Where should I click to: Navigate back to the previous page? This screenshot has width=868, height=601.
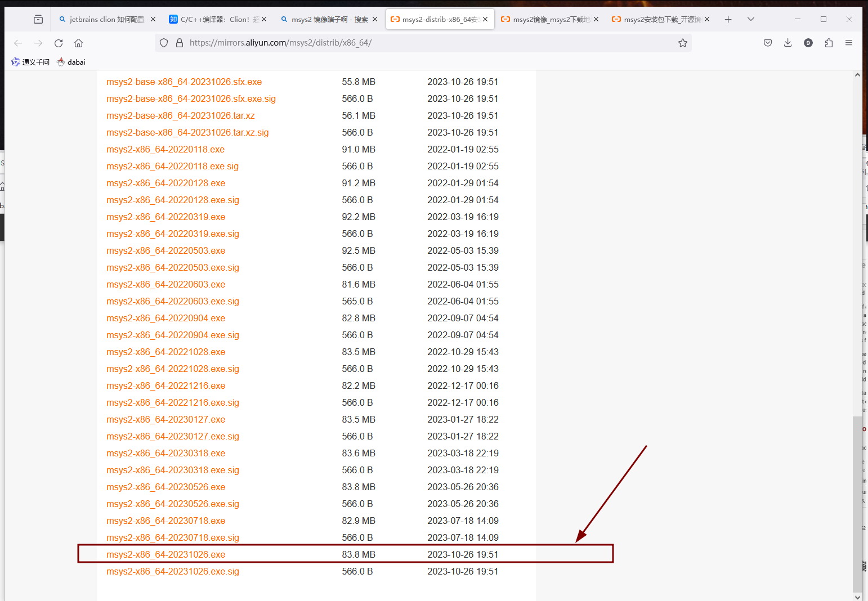click(17, 42)
